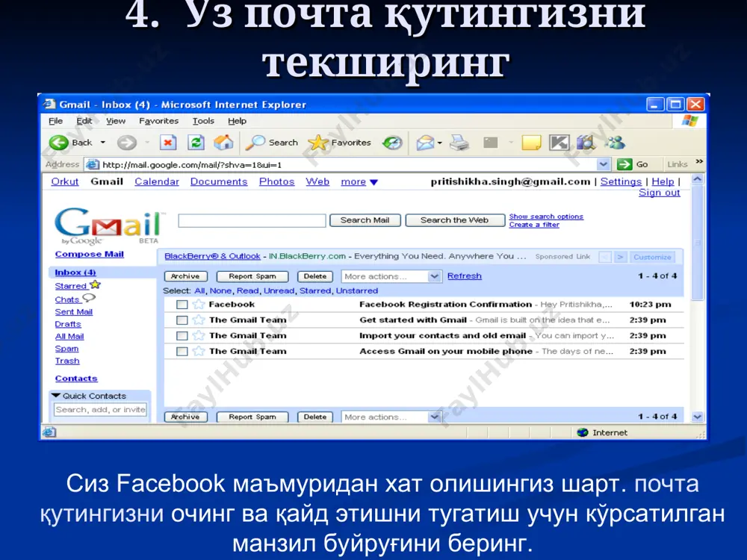Click the Forward arrow icon
The width and height of the screenshot is (747, 560).
(127, 143)
